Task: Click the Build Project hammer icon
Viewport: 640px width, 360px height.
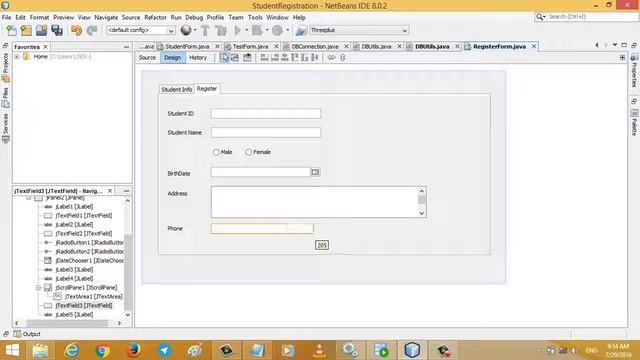Action: click(x=205, y=30)
